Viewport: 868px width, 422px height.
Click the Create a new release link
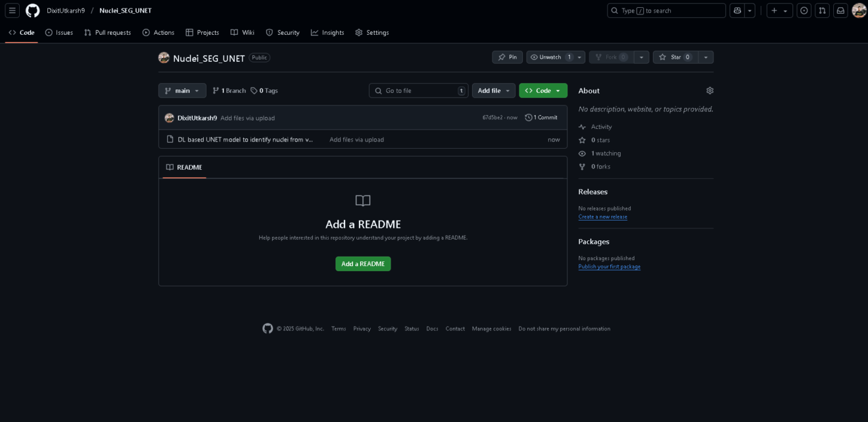click(x=603, y=217)
